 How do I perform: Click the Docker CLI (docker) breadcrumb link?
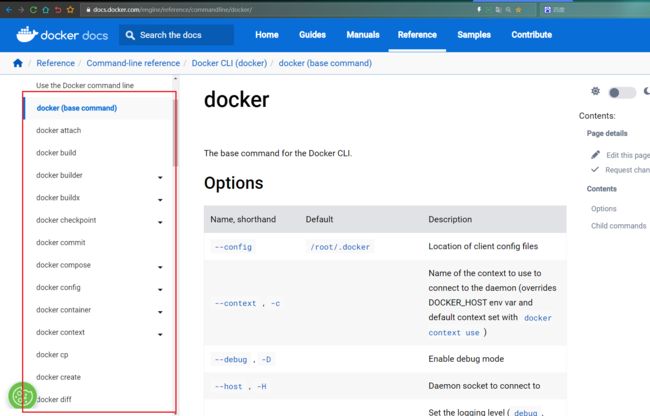pos(229,63)
